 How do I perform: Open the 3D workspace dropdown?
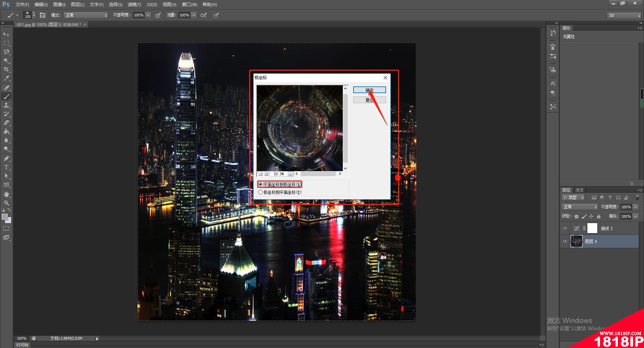point(624,15)
